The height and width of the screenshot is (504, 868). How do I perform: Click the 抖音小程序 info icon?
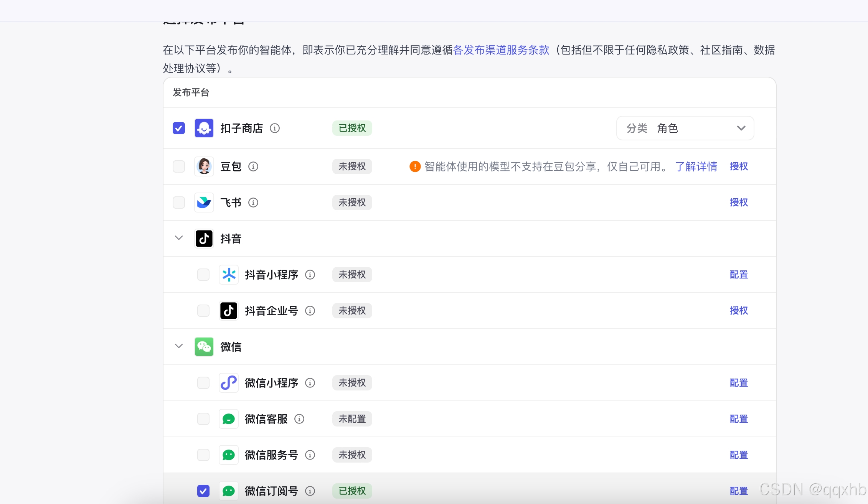pos(310,275)
